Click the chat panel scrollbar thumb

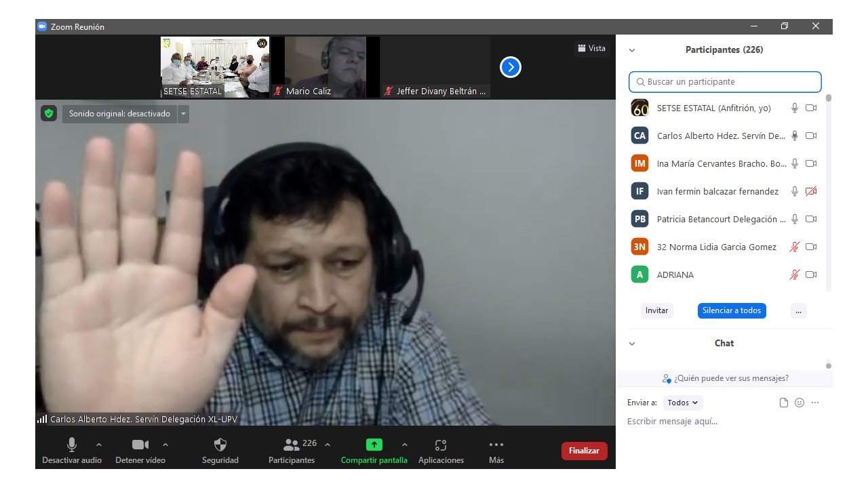point(829,366)
